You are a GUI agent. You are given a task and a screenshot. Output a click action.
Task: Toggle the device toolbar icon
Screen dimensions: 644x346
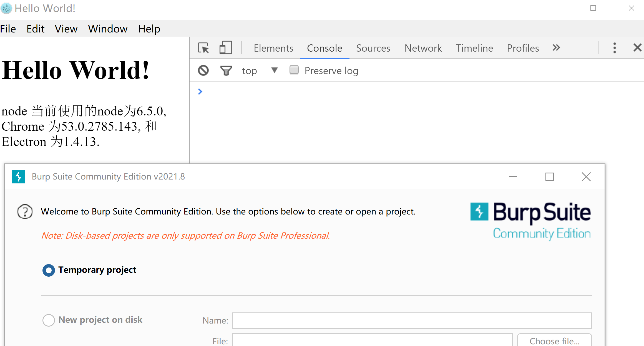(x=226, y=48)
